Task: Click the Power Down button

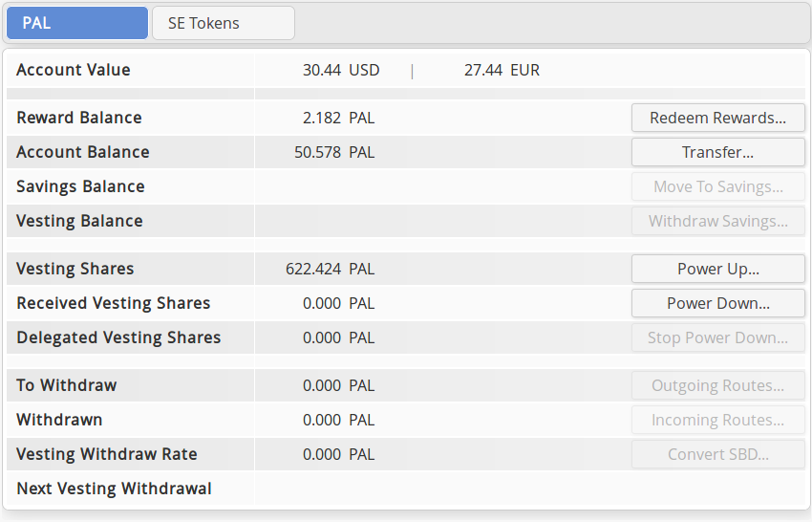Action: pos(717,303)
